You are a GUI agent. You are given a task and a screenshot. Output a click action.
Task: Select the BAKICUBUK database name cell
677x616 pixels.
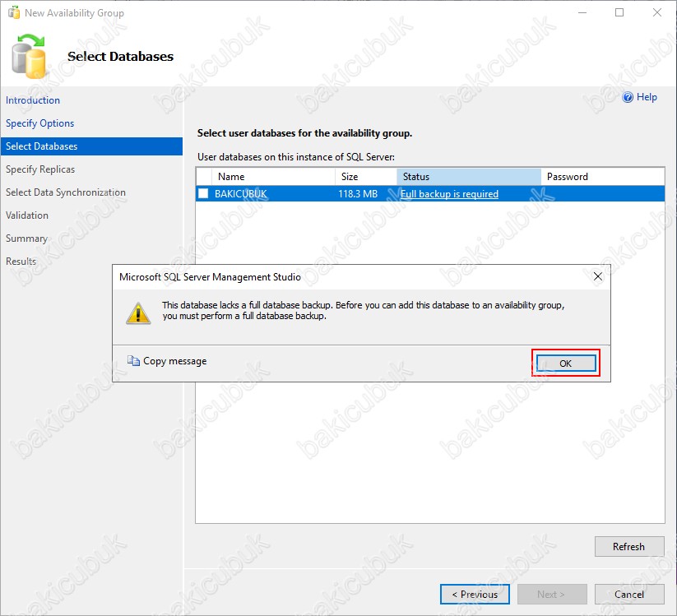[241, 194]
